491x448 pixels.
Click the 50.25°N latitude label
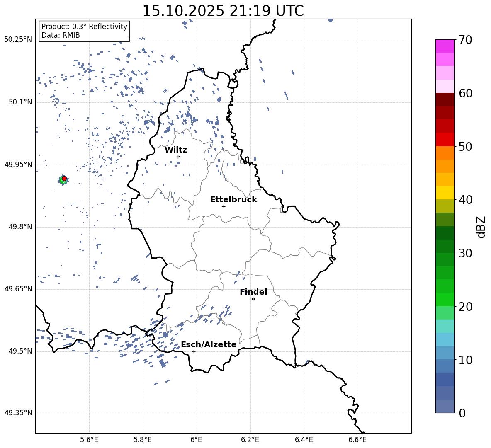point(18,40)
